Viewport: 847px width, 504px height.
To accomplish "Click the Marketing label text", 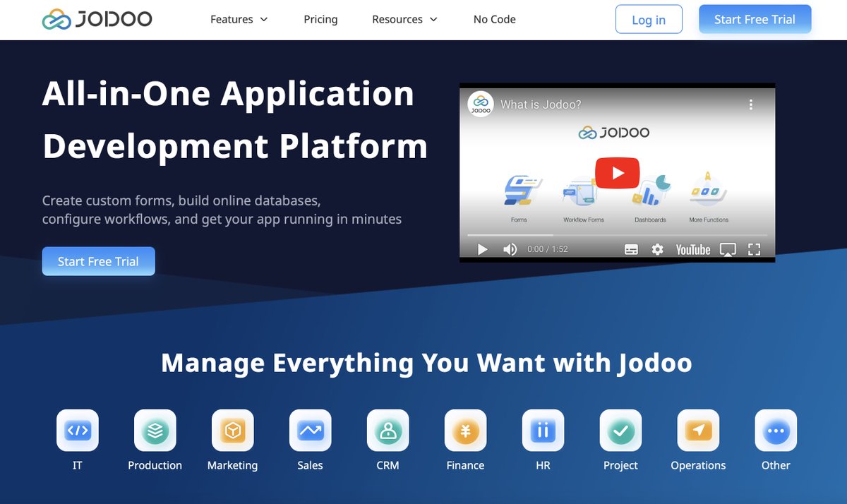I will coord(233,465).
